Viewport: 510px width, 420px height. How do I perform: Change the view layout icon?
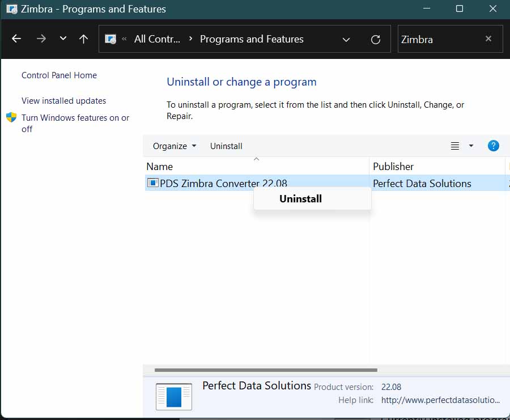tap(455, 146)
